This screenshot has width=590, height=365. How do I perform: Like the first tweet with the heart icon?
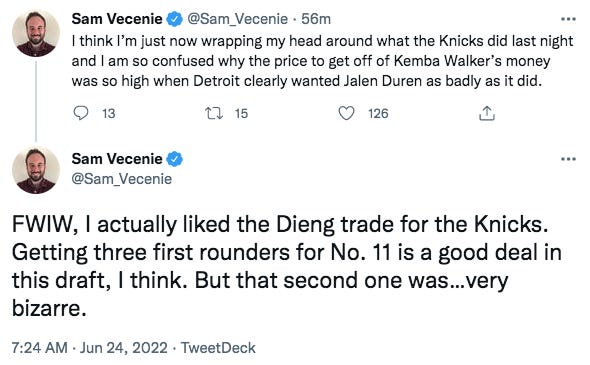[346, 113]
